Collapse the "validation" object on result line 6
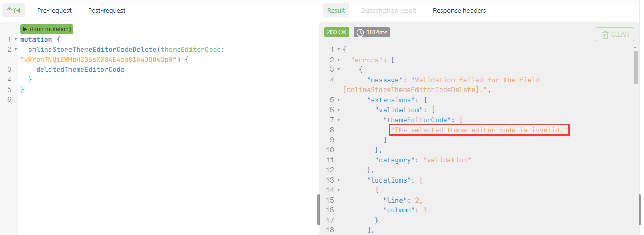This screenshot has height=235, width=644. coord(338,110)
